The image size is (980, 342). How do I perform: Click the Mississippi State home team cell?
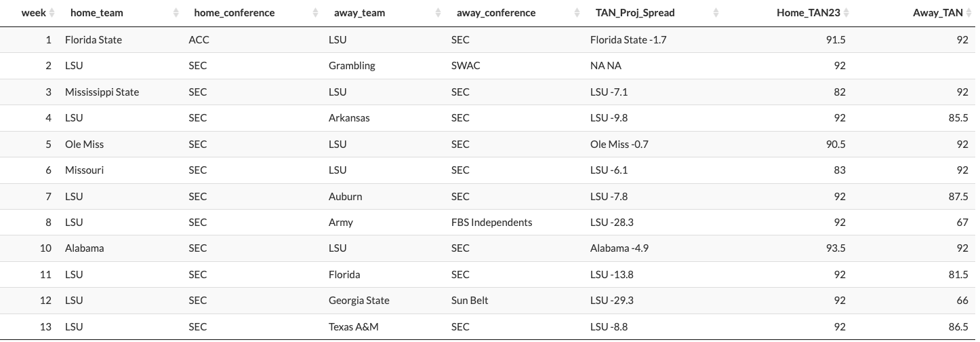[102, 92]
